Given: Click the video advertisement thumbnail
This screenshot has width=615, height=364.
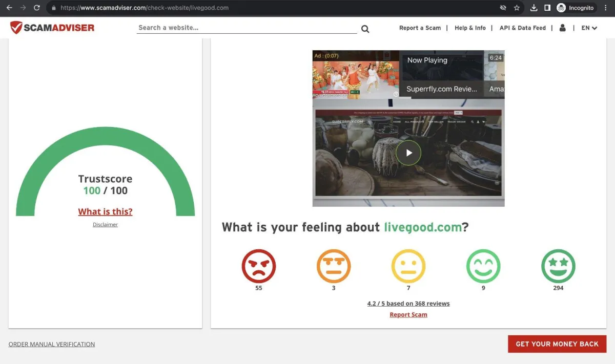Looking at the screenshot, I should 356,74.
